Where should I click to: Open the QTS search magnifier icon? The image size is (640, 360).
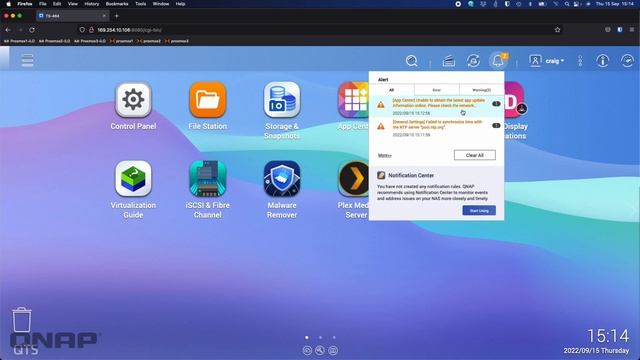411,61
